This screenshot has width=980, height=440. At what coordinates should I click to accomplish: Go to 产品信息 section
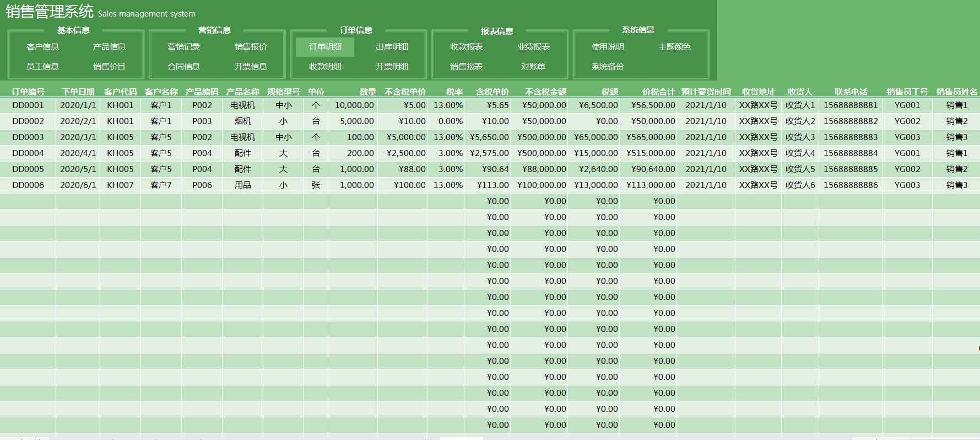(109, 47)
